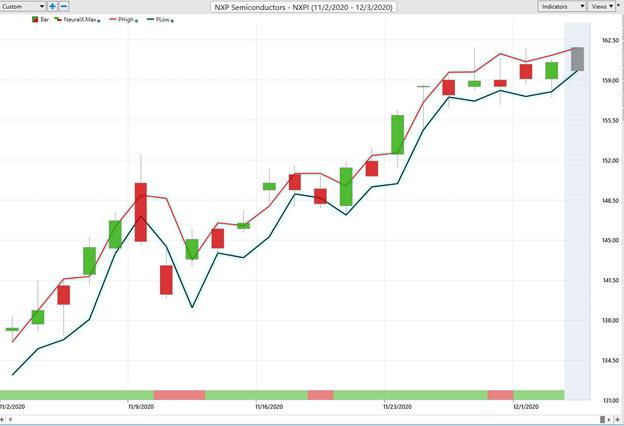The width and height of the screenshot is (624, 426).
Task: Zoom out with the minus button
Action: coord(64,6)
